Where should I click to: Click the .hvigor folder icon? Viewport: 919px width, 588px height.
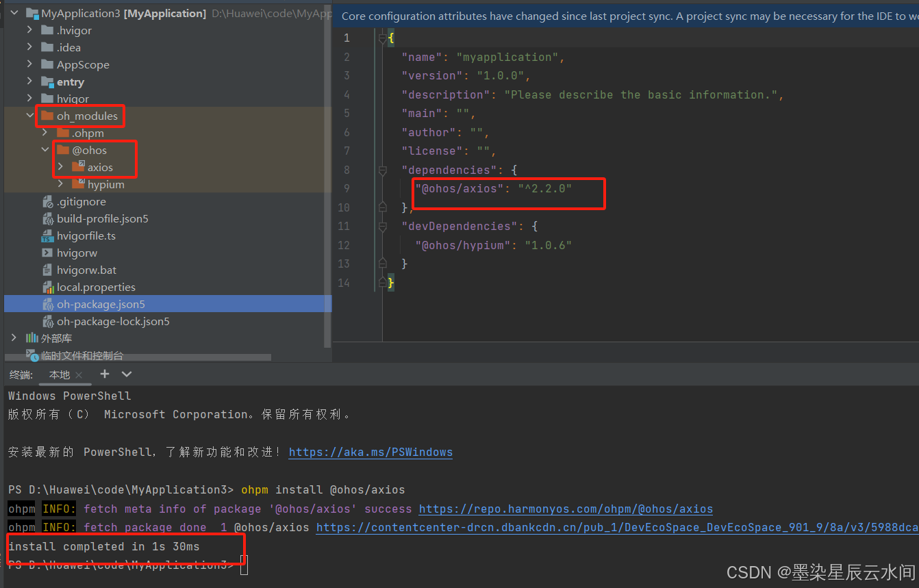tap(47, 30)
